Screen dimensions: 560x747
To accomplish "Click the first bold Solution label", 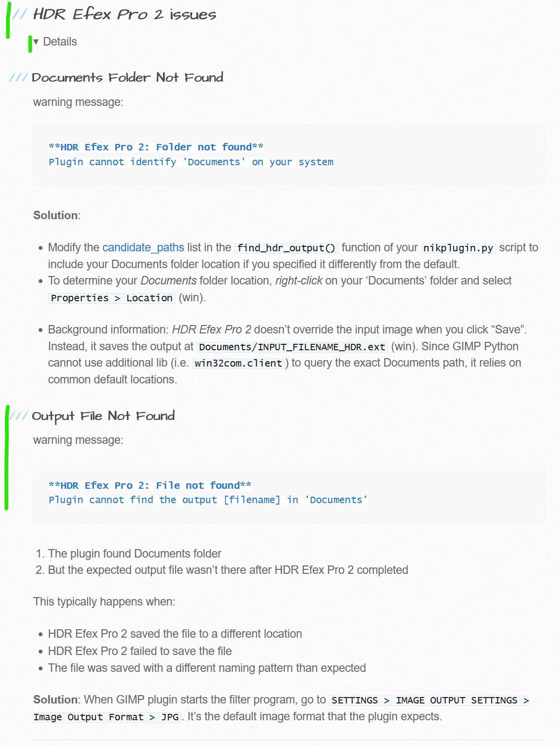I will pos(55,216).
